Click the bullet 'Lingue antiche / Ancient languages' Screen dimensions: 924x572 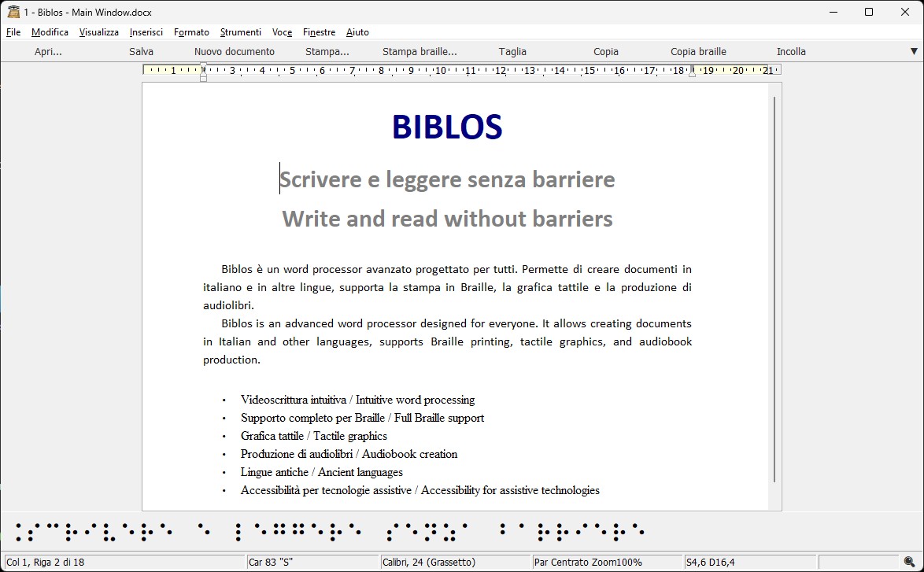point(322,472)
